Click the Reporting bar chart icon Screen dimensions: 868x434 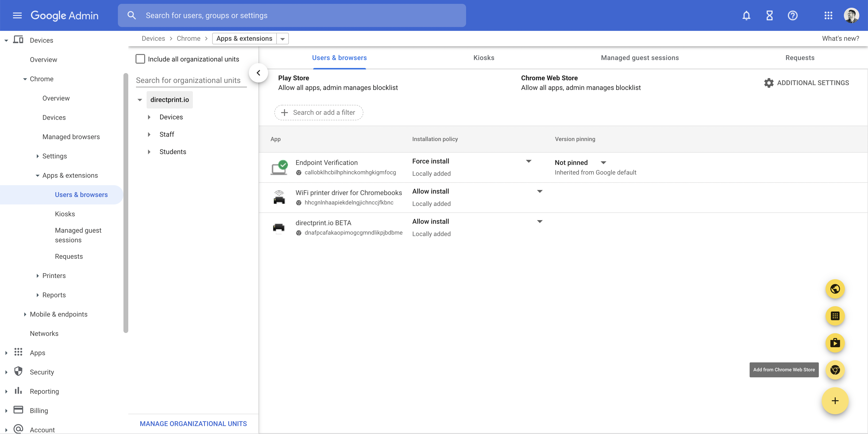coord(18,391)
